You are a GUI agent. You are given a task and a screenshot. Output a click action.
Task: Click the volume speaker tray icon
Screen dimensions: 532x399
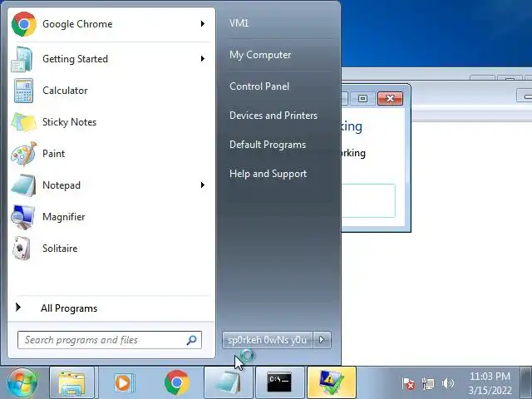448,384
